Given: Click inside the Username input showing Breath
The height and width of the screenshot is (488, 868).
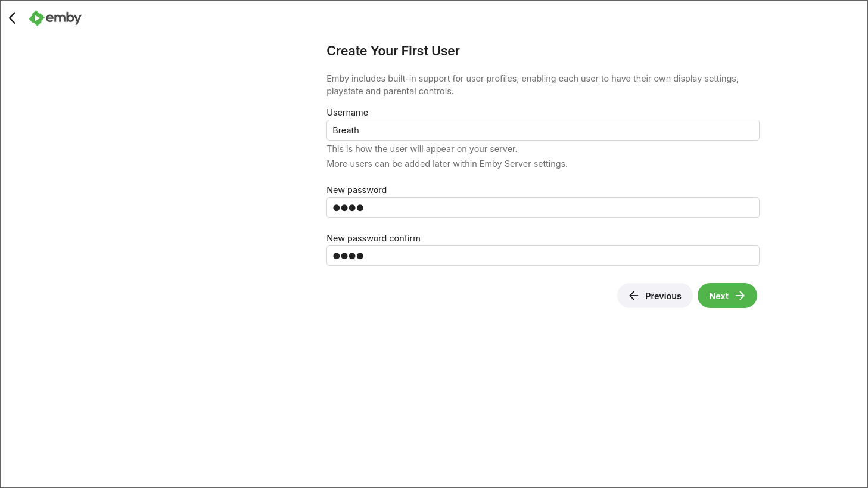Looking at the screenshot, I should tap(542, 130).
